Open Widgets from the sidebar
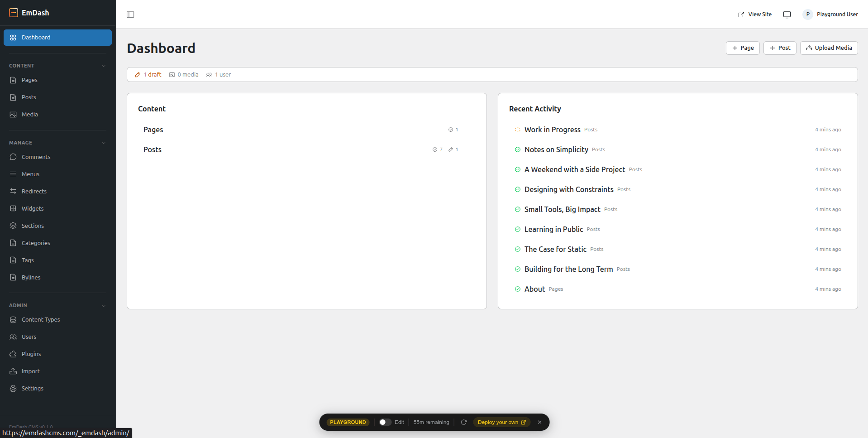The width and height of the screenshot is (868, 438). (x=33, y=208)
